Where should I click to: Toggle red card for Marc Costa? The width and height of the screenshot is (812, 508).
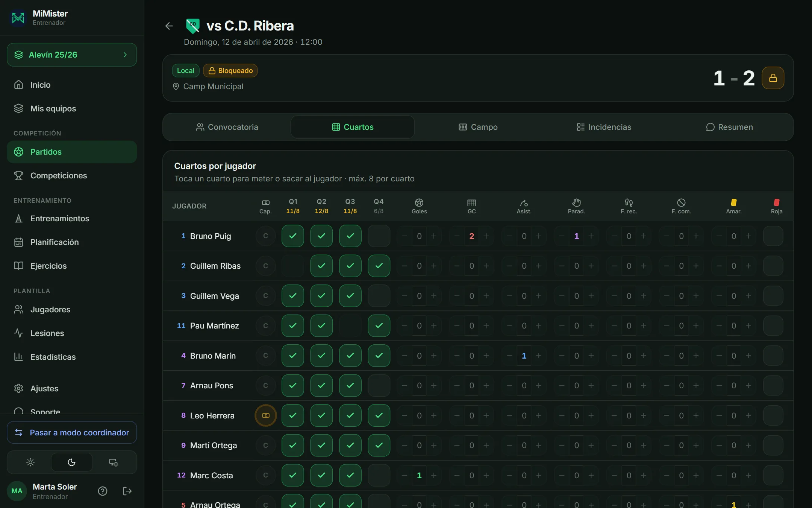click(x=773, y=475)
